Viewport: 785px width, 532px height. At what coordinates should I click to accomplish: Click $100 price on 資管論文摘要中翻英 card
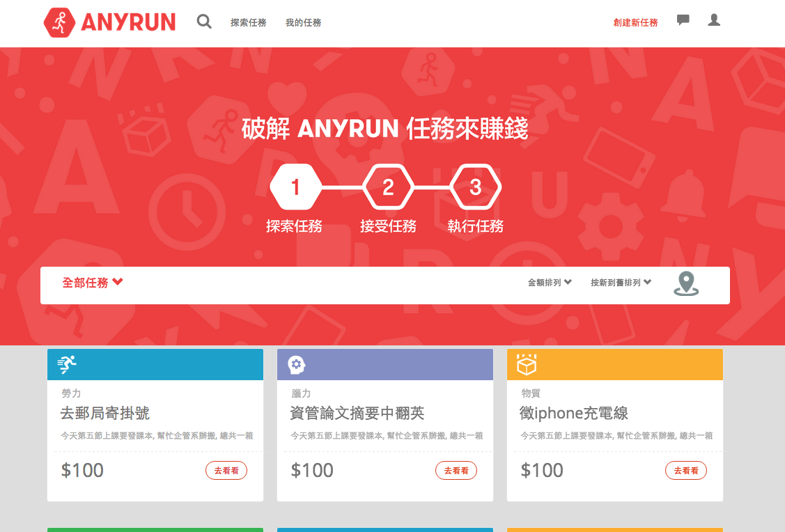312,471
